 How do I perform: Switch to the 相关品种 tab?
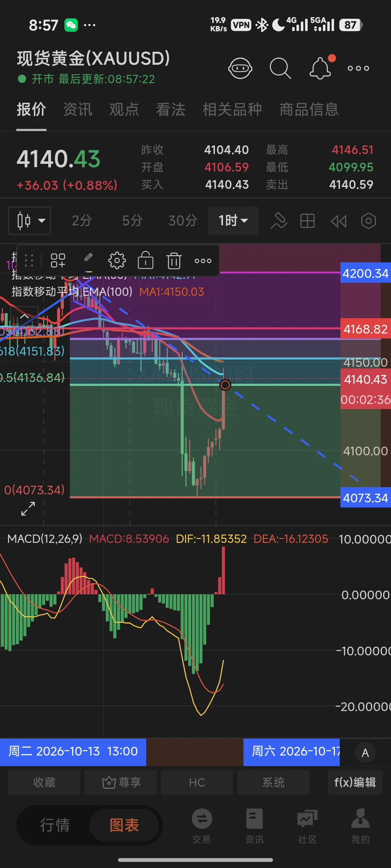[x=232, y=109]
